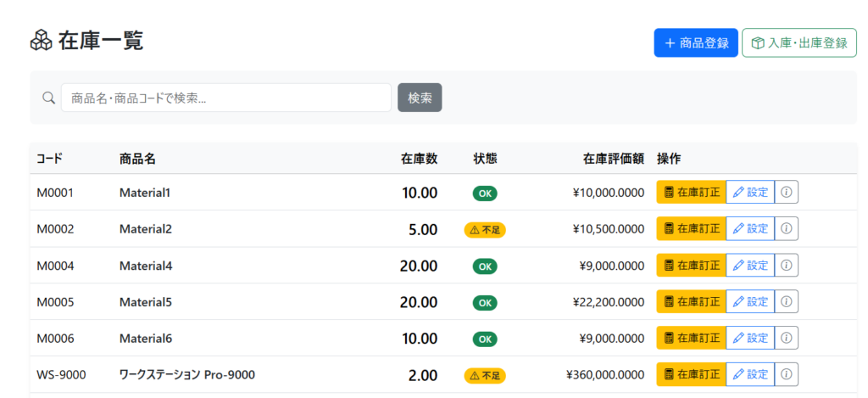The width and height of the screenshot is (868, 398).
Task: Focus the 商品名・商品コード search field
Action: pos(225,98)
